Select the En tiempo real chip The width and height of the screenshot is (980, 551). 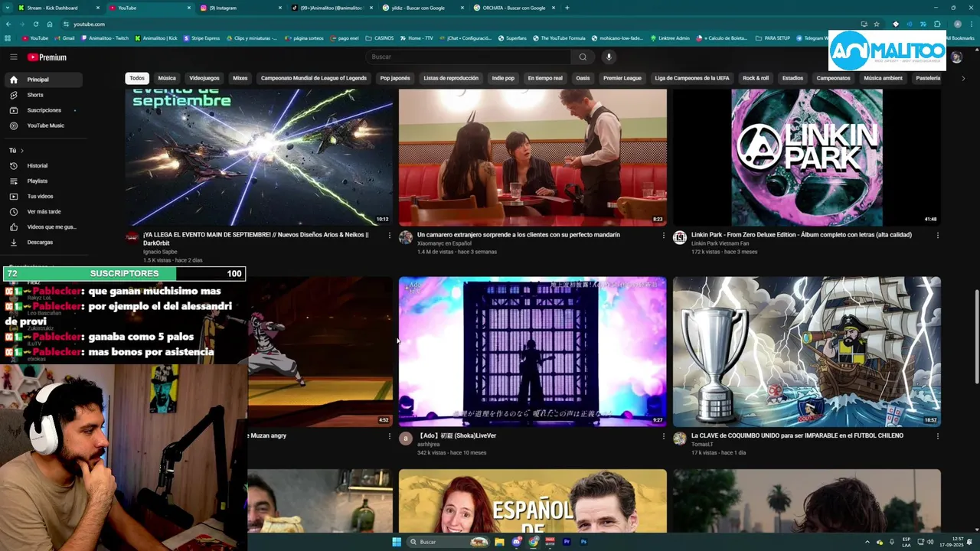545,78
